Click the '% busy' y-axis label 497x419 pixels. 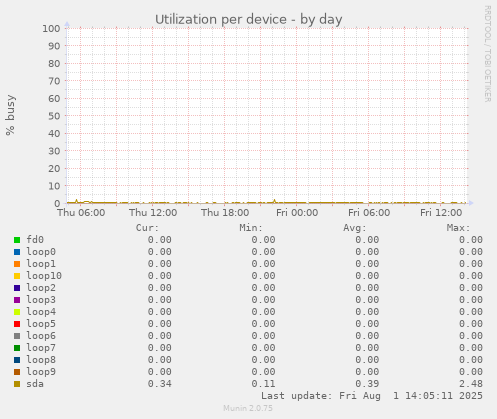10,115
